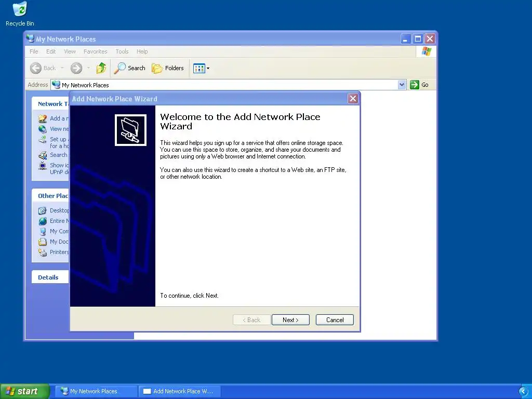532x399 pixels.
Task: Switch to My Network Places taskbar button
Action: [x=96, y=391]
